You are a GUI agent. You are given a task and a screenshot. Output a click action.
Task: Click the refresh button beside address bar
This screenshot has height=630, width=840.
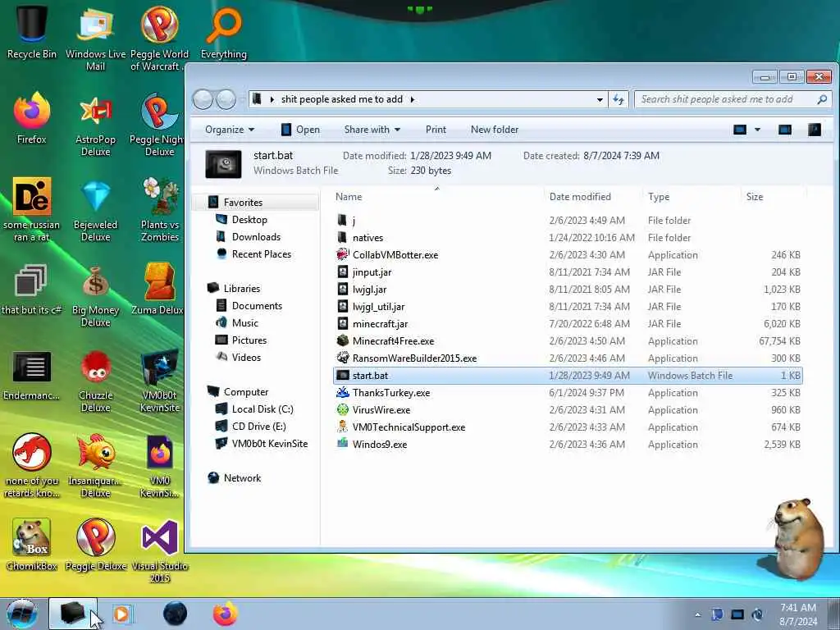619,99
